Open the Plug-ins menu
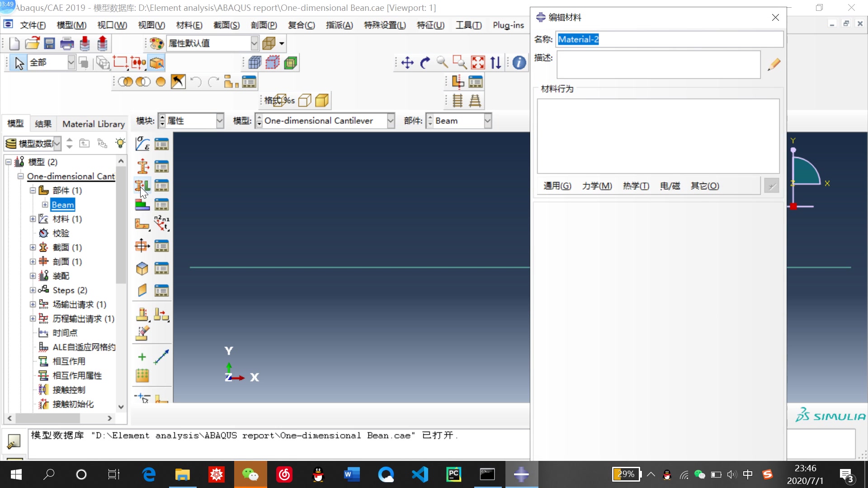Viewport: 868px width, 488px height. [x=508, y=25]
